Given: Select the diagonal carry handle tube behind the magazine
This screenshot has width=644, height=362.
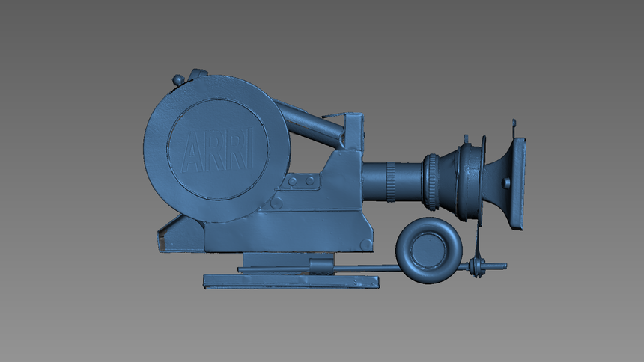Looking at the screenshot, I should click(x=310, y=123).
